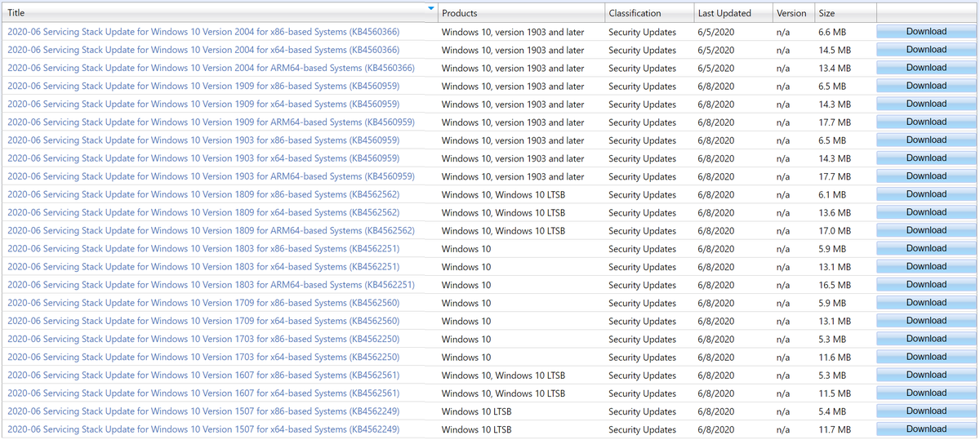This screenshot has height=440, width=980.
Task: Download the Version 1803 x64 update
Action: pos(926,267)
